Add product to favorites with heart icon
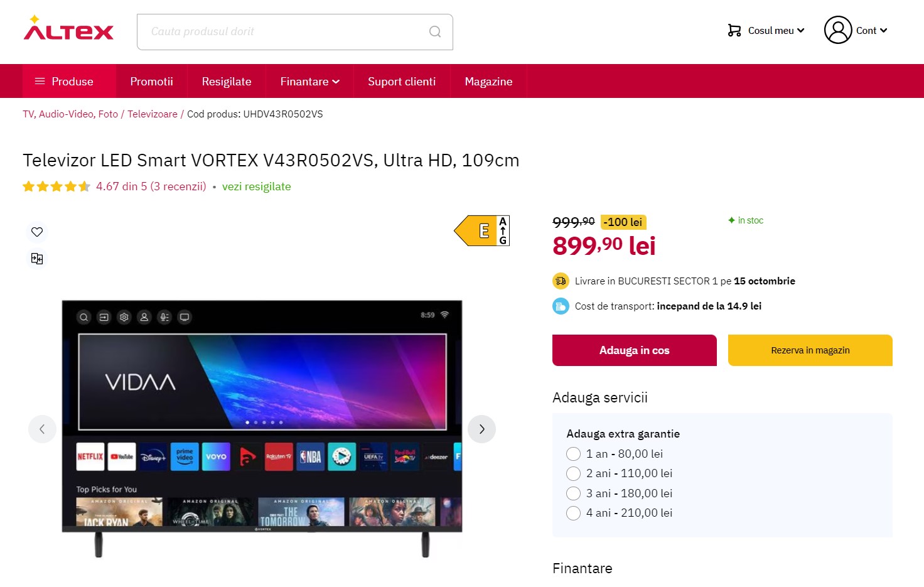Viewport: 924px width, 587px height. tap(37, 232)
